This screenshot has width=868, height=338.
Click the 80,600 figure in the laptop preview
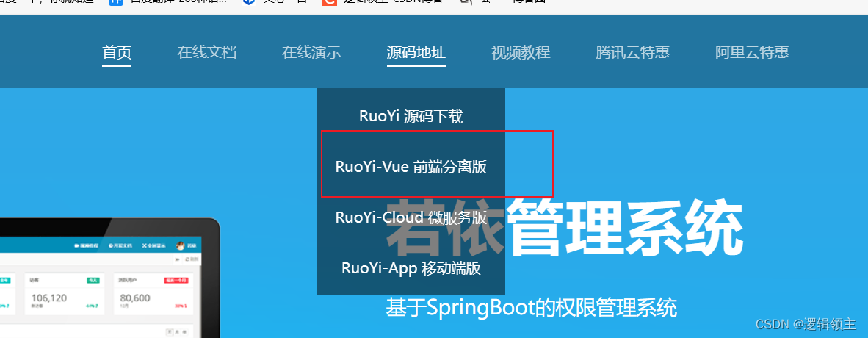(x=135, y=298)
